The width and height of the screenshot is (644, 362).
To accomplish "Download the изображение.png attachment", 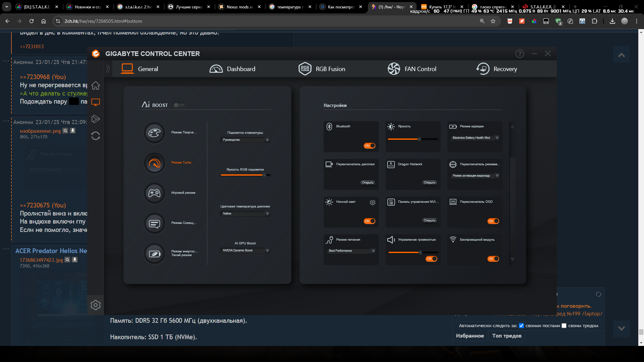I will point(72,131).
